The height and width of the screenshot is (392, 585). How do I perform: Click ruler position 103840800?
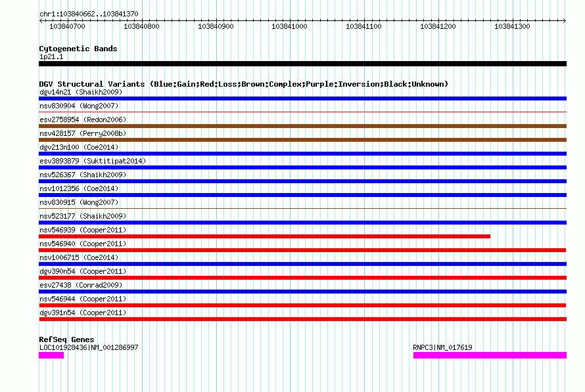pos(142,26)
